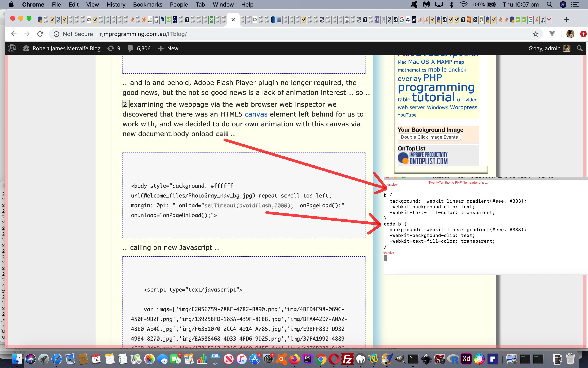Image resolution: width=588 pixels, height=368 pixels.
Task: Open the YouTube tag link
Action: click(407, 115)
